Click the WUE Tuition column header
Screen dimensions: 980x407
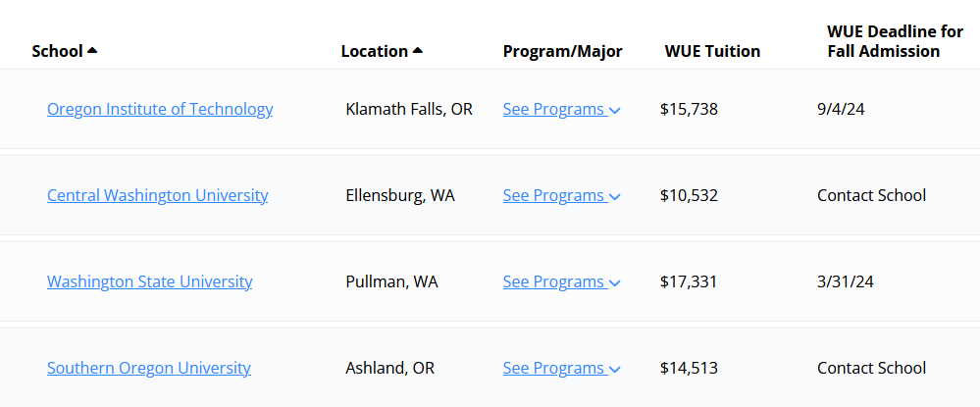coord(712,51)
